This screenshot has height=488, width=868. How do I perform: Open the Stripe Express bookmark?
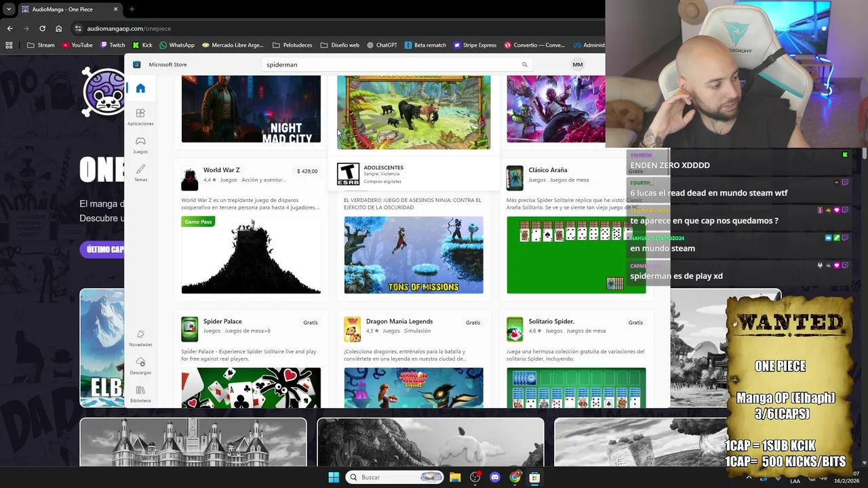(x=475, y=45)
